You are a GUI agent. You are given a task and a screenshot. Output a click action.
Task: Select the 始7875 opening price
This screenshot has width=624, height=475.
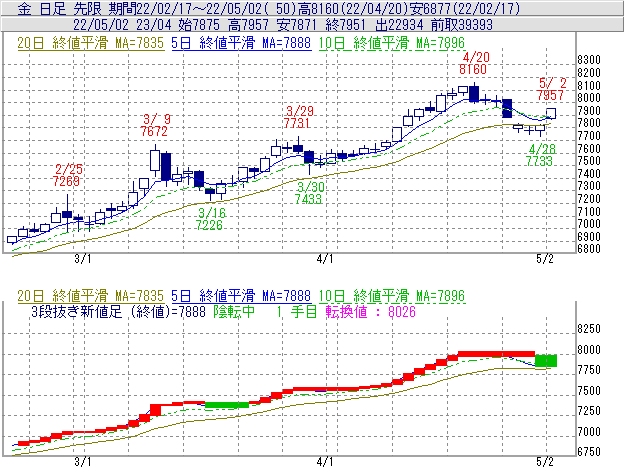coord(199,25)
